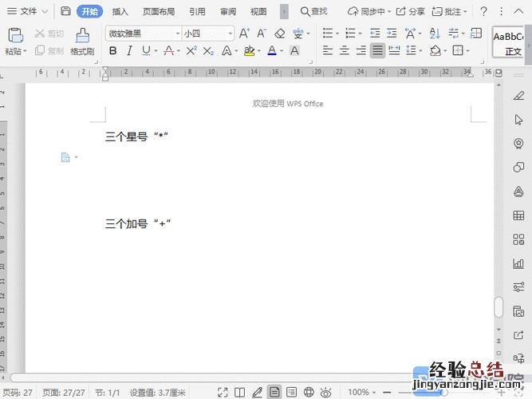
Task: Increase paragraph indent
Action: coord(392,34)
